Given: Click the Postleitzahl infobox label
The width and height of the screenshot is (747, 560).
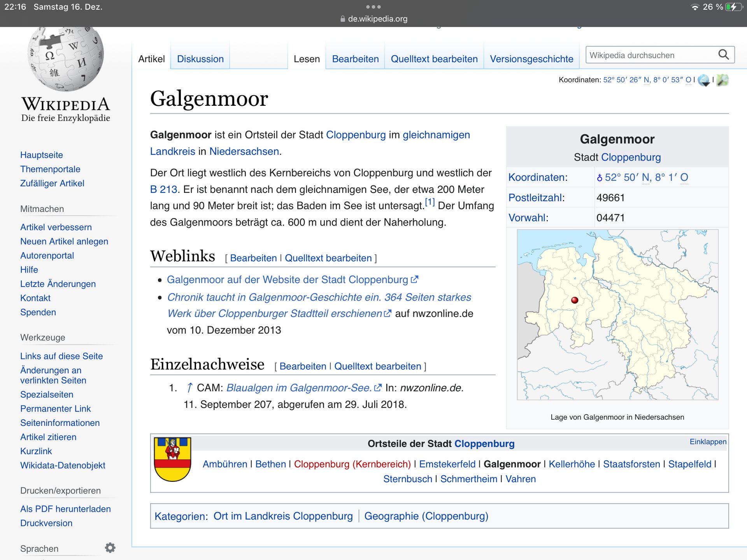Looking at the screenshot, I should (535, 198).
